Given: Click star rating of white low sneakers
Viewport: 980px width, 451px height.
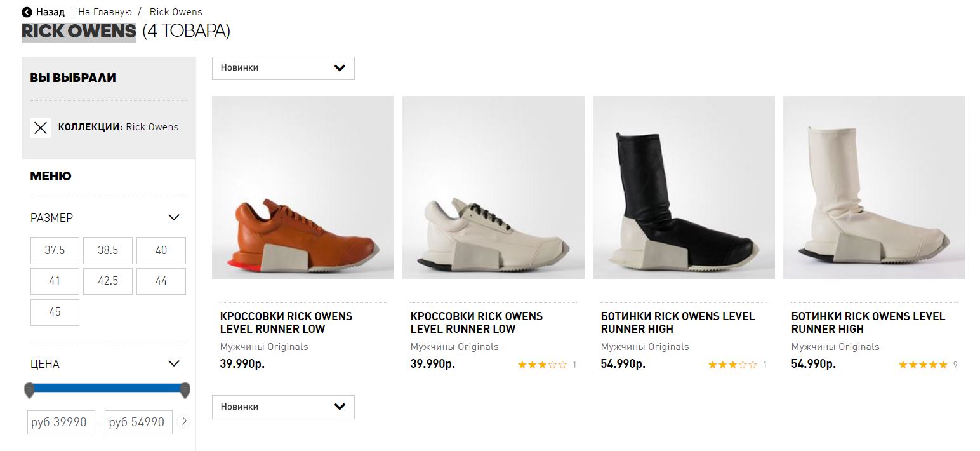Looking at the screenshot, I should (542, 365).
